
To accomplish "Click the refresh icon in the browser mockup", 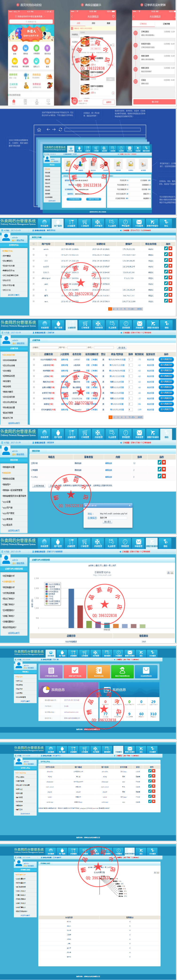I will click(60, 129).
